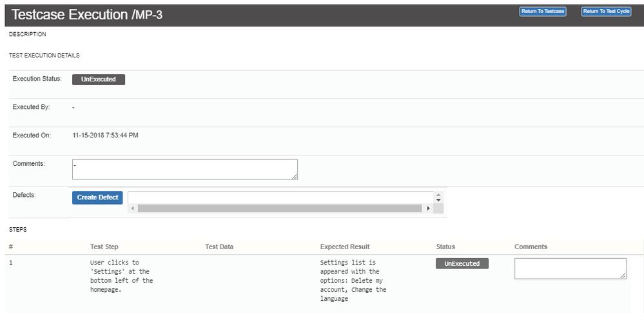The image size is (644, 313).
Task: Click the Status column header
Action: [445, 247]
